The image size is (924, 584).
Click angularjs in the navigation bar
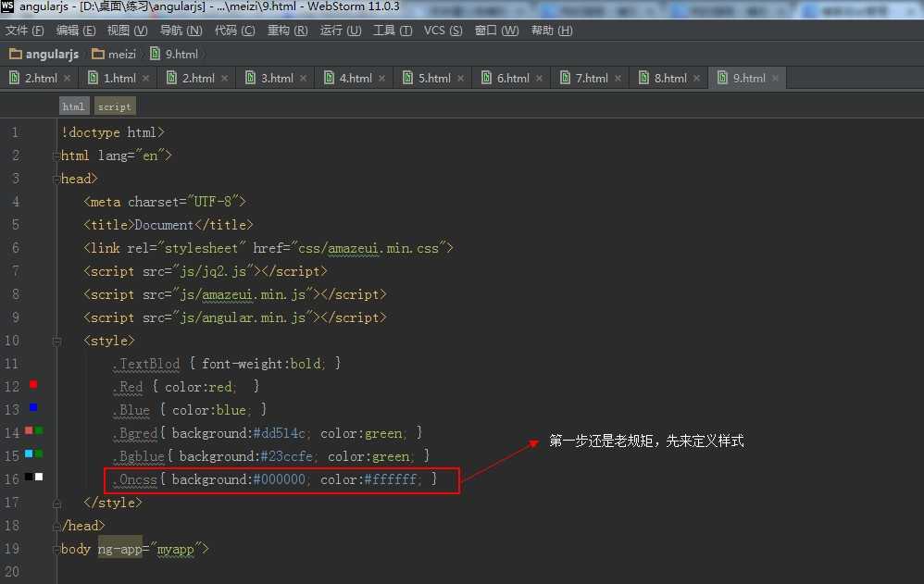coord(52,55)
